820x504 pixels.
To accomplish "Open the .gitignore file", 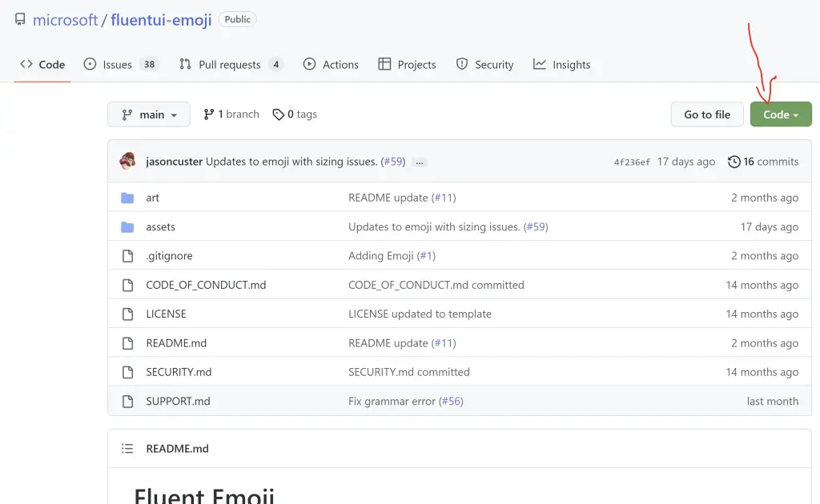I will point(169,255).
